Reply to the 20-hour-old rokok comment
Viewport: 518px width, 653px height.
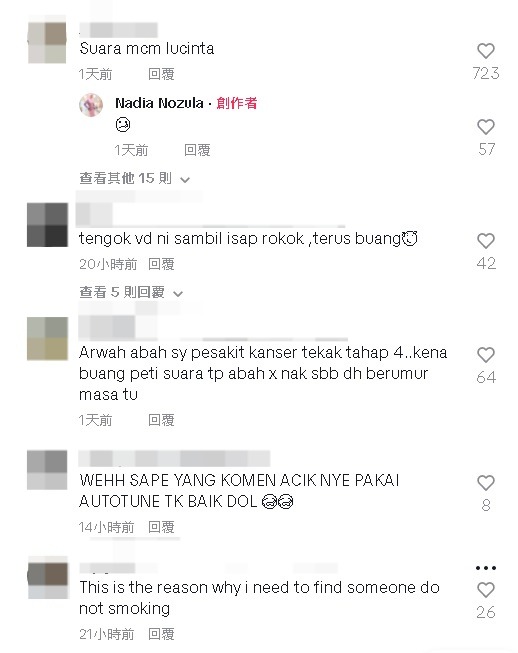pyautogui.click(x=161, y=264)
